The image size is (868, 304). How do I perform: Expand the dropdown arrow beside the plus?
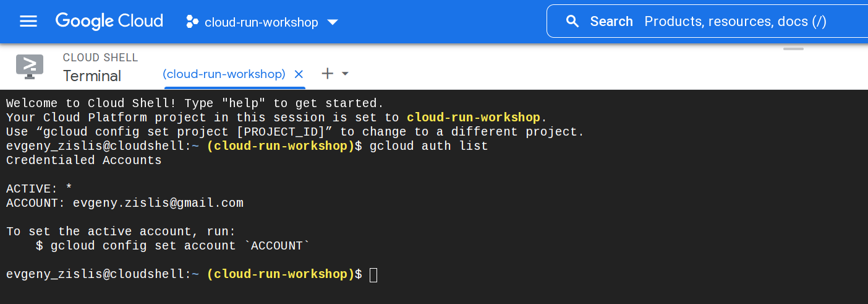click(x=346, y=74)
